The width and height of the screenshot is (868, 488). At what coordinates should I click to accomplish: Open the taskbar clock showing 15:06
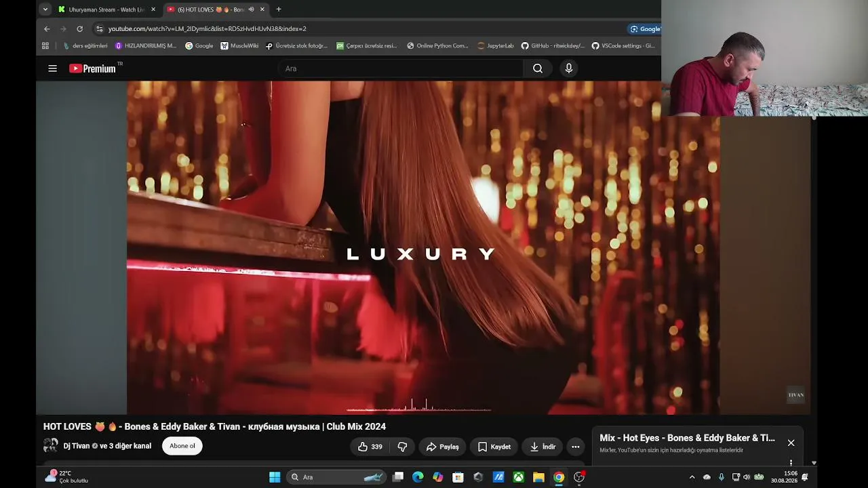pos(784,477)
